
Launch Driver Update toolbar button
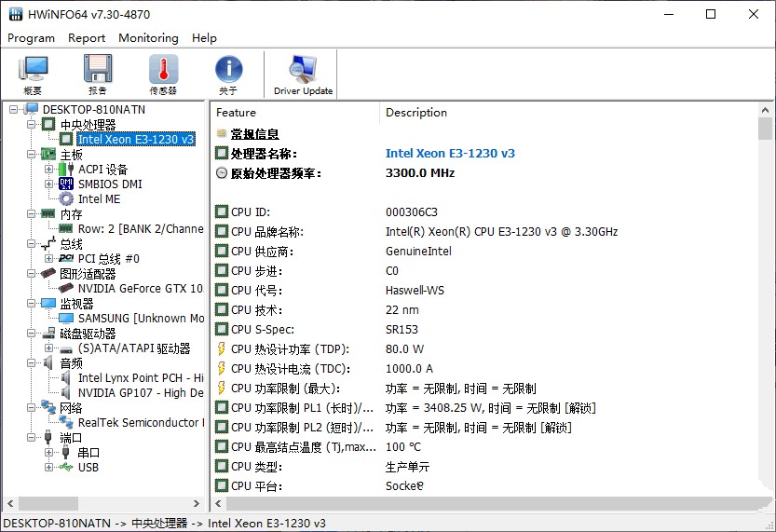pos(303,75)
